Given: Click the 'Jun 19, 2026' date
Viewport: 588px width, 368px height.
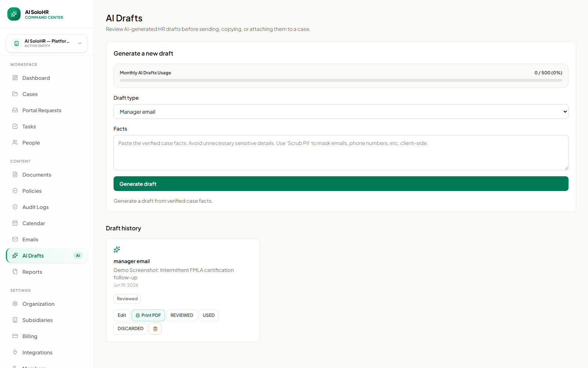Looking at the screenshot, I should pyautogui.click(x=126, y=285).
